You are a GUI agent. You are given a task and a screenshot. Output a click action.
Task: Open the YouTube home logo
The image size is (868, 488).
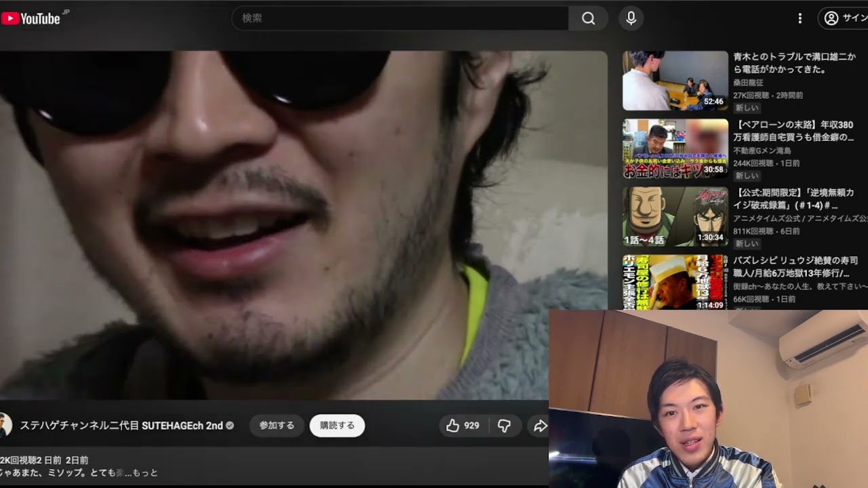click(31, 18)
